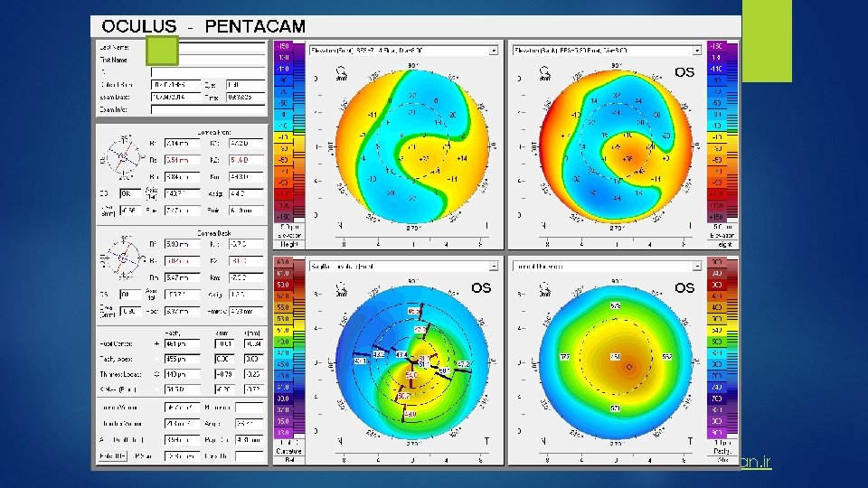Viewport: 868px width, 488px height.
Task: Click the Eye field in patient info
Action: point(246,85)
